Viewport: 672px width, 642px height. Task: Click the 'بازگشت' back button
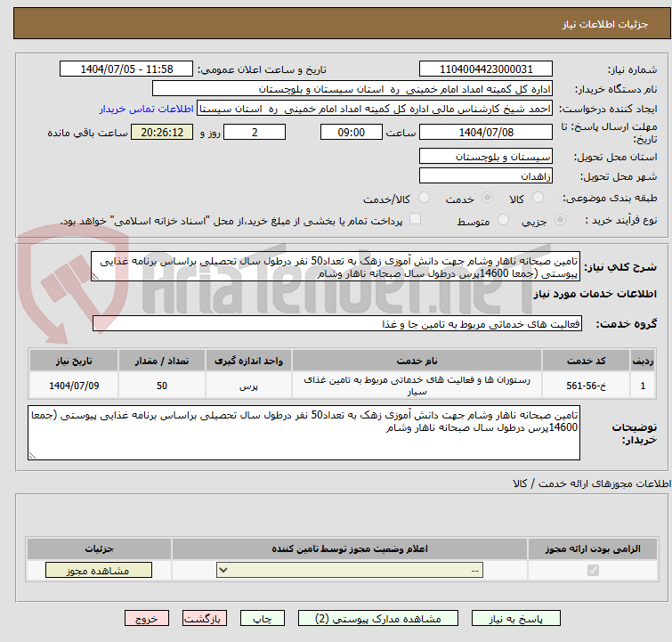[x=204, y=619]
